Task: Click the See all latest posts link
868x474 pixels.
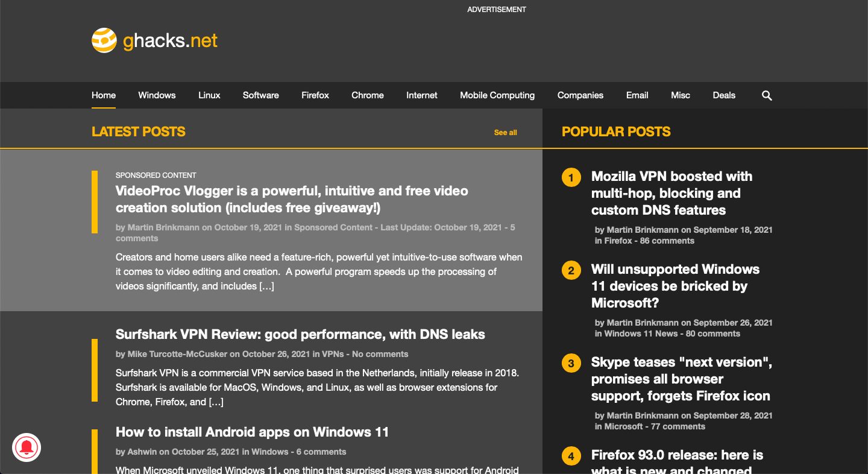Action: coord(505,133)
